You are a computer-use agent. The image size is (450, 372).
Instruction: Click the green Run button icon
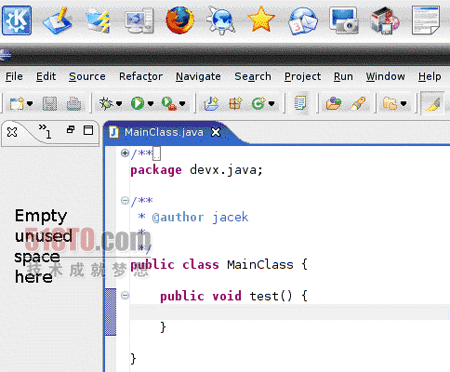137,103
